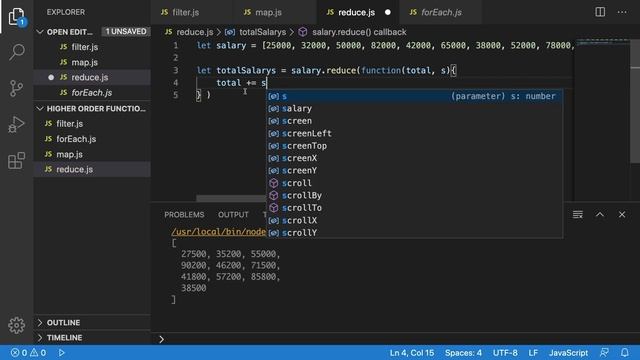
Task: Choose the 'screen' autocomplete suggestion
Action: click(414, 121)
